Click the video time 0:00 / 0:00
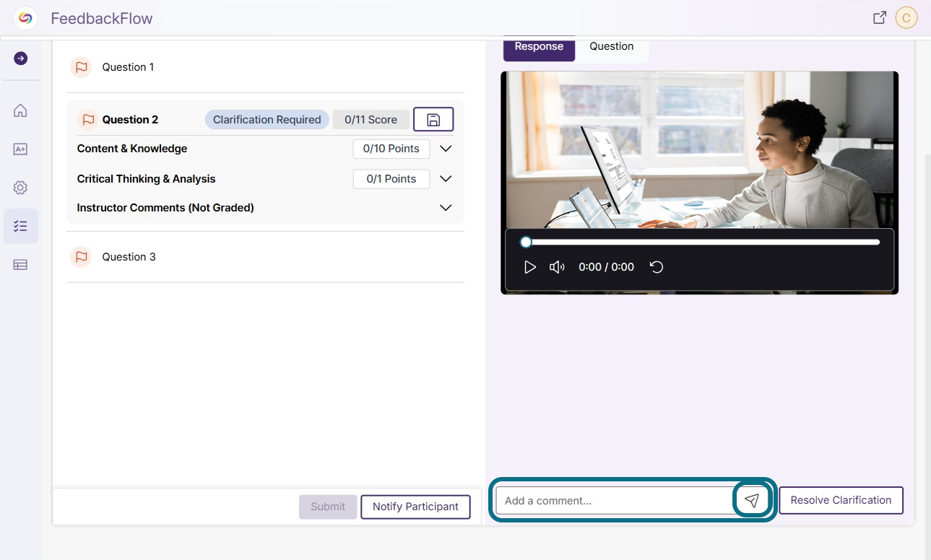The image size is (931, 560). 606,267
